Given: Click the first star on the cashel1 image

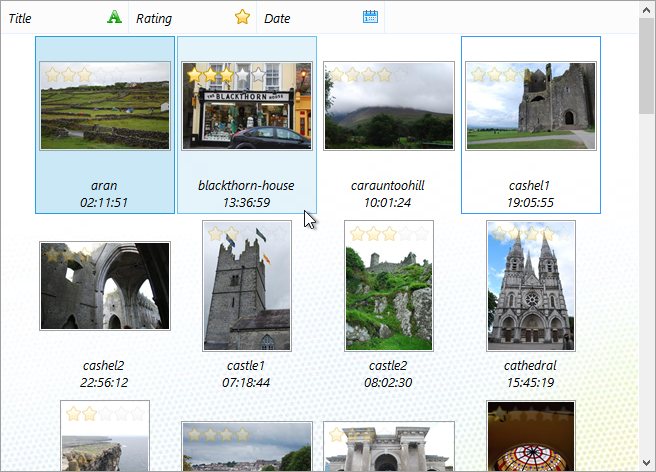Looking at the screenshot, I should pyautogui.click(x=478, y=75).
